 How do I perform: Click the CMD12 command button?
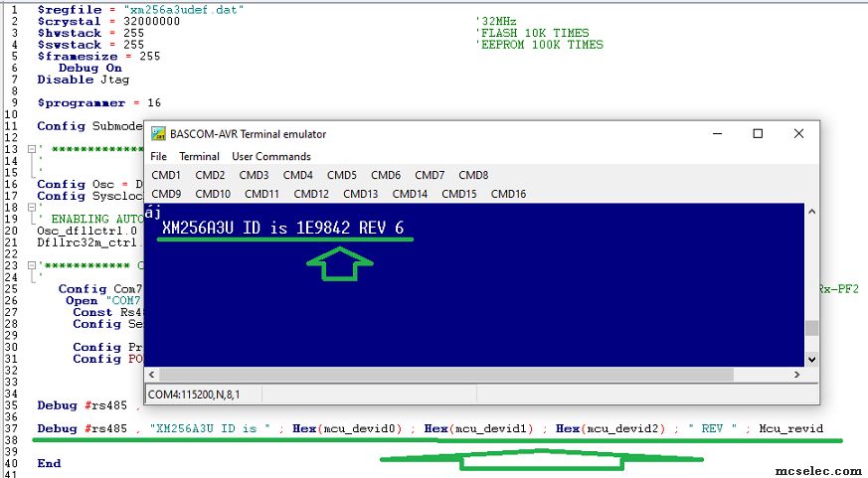(x=311, y=194)
